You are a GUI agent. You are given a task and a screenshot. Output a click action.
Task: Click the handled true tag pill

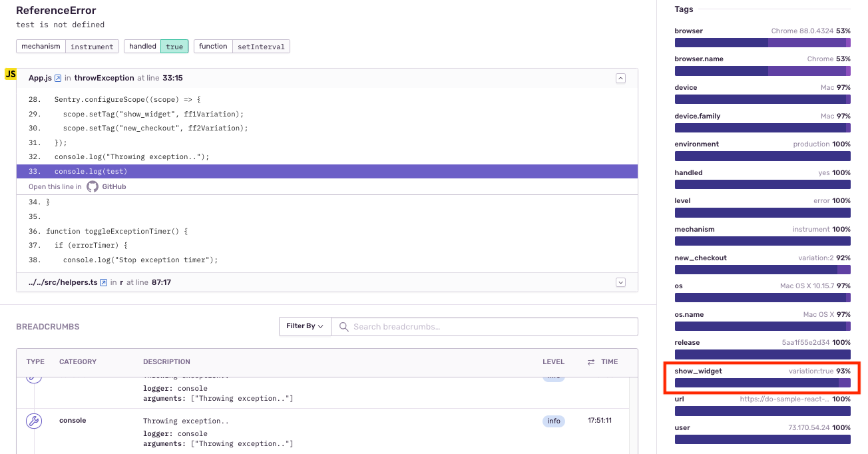click(x=156, y=47)
